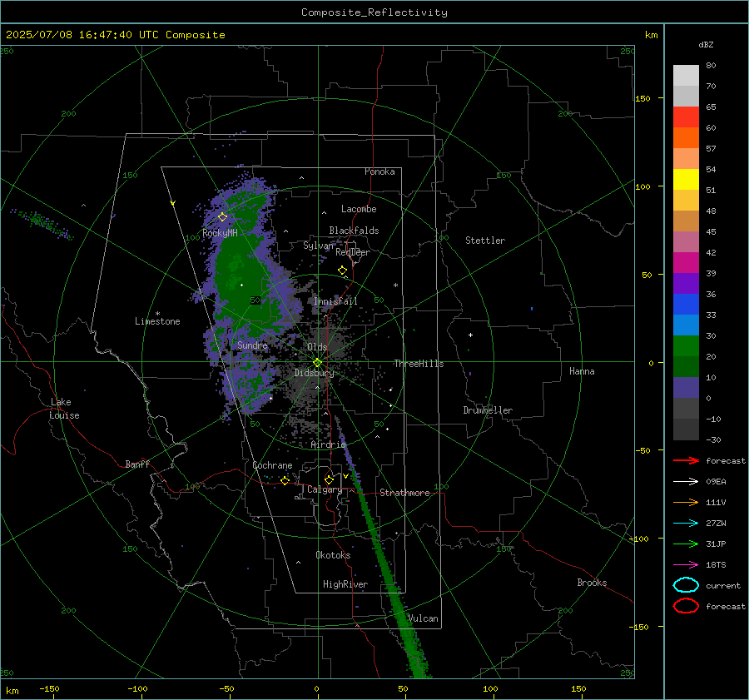Image resolution: width=749 pixels, height=700 pixels.
Task: Click the orange 60–57 dBZ color swatch
Action: coord(686,138)
